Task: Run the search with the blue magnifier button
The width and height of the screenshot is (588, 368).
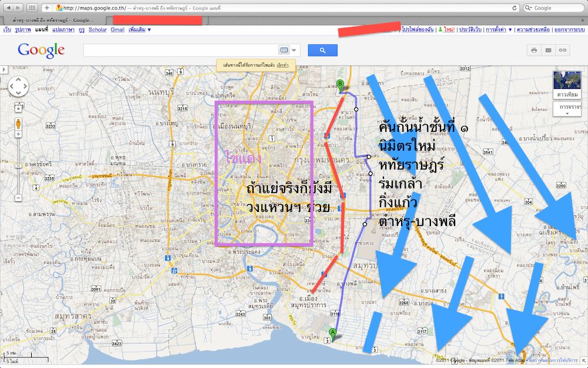Action: [x=322, y=50]
